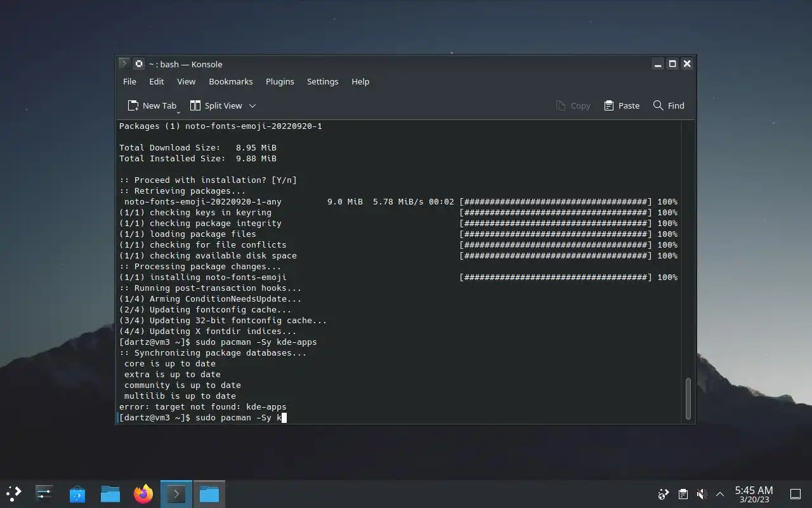Open the clipboard tray icon
812x508 pixels.
tap(683, 494)
